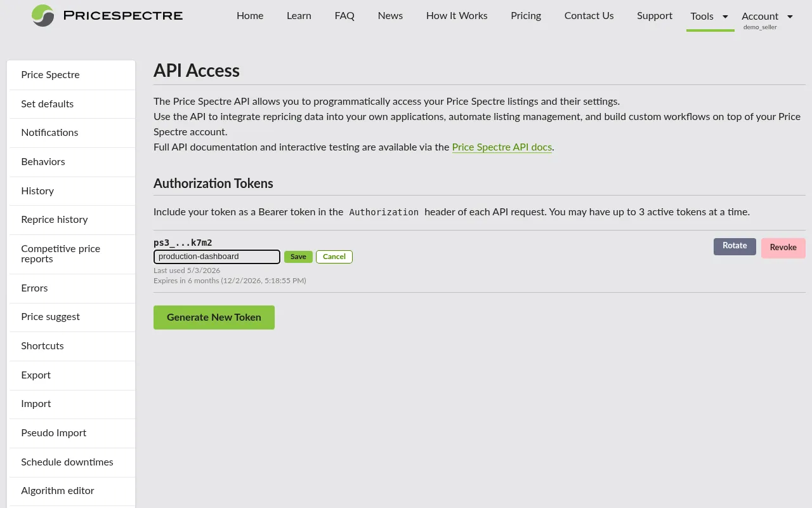Click the 'Last used 5/3/2026' text
812x508 pixels.
[187, 271]
